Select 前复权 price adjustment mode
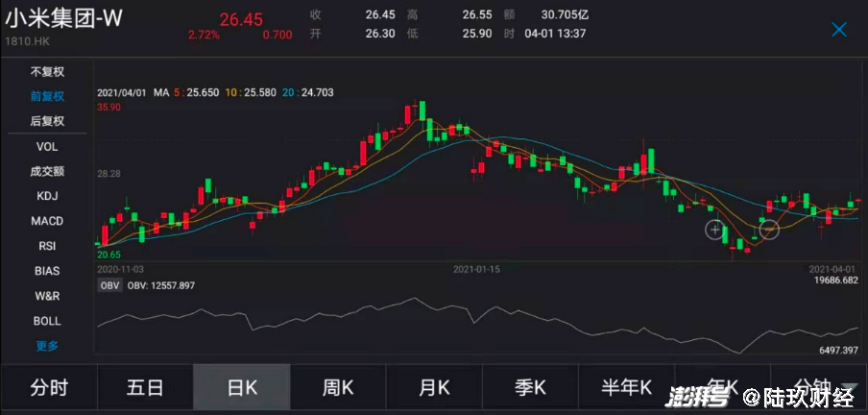This screenshot has height=415, width=868. click(47, 96)
